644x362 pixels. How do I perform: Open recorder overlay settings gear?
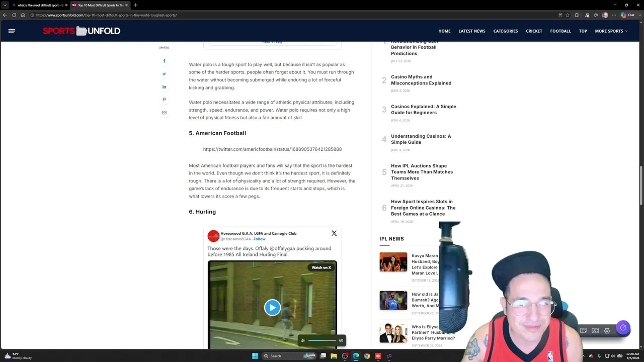pos(607,331)
